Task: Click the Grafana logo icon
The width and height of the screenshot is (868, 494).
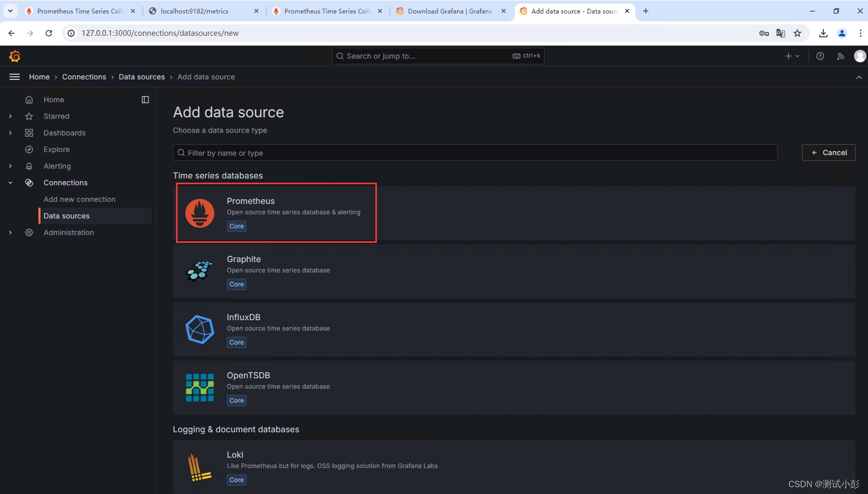Action: [x=15, y=56]
